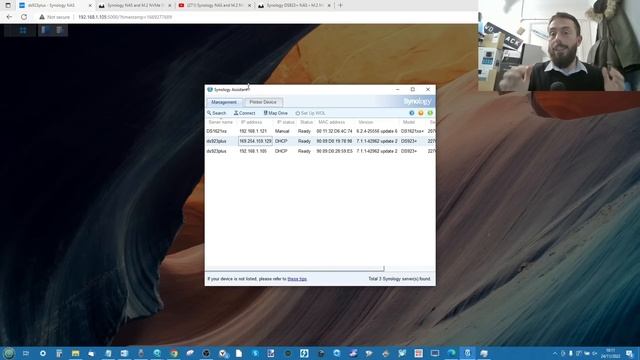Sort by the Status column header
The height and width of the screenshot is (360, 640).
coord(306,122)
